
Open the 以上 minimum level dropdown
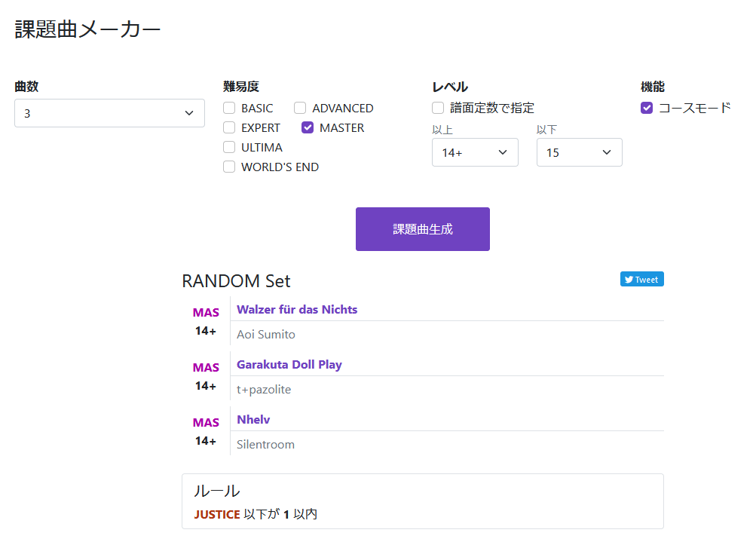[475, 152]
